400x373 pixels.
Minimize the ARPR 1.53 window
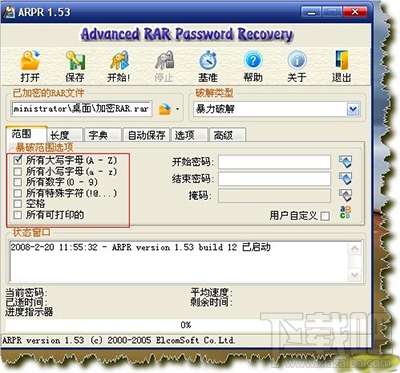coord(311,12)
